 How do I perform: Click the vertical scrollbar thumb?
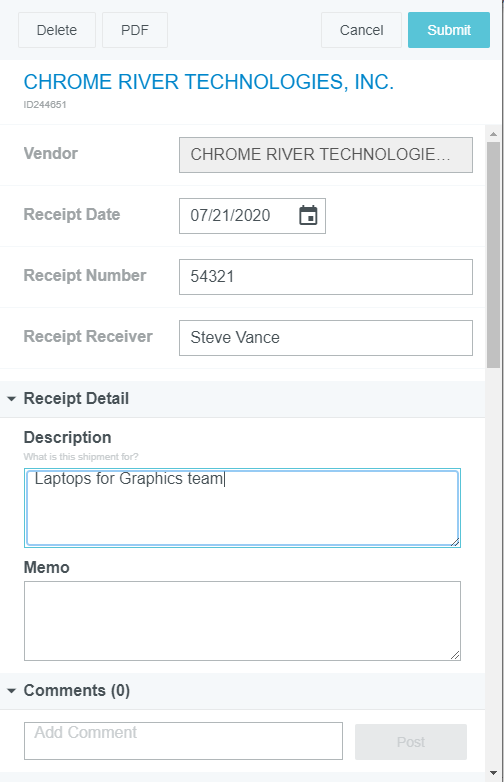pos(494,255)
